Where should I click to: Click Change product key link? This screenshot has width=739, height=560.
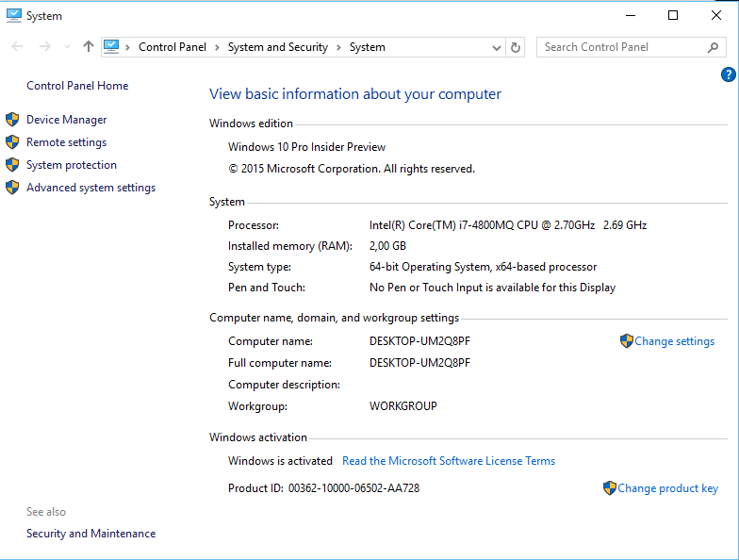(x=667, y=488)
